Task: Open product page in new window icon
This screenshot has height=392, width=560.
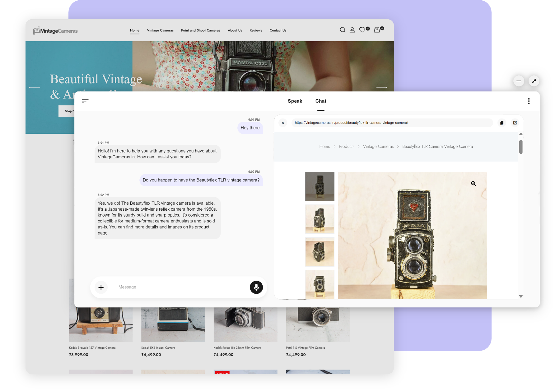Action: click(515, 123)
